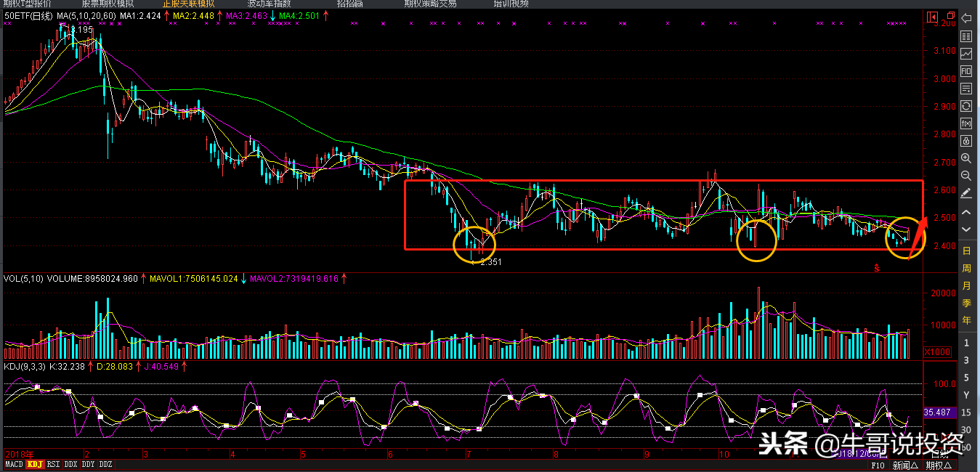The height and width of the screenshot is (472, 980).
Task: Switch the chart to the weekly (周) period
Action: [x=966, y=268]
